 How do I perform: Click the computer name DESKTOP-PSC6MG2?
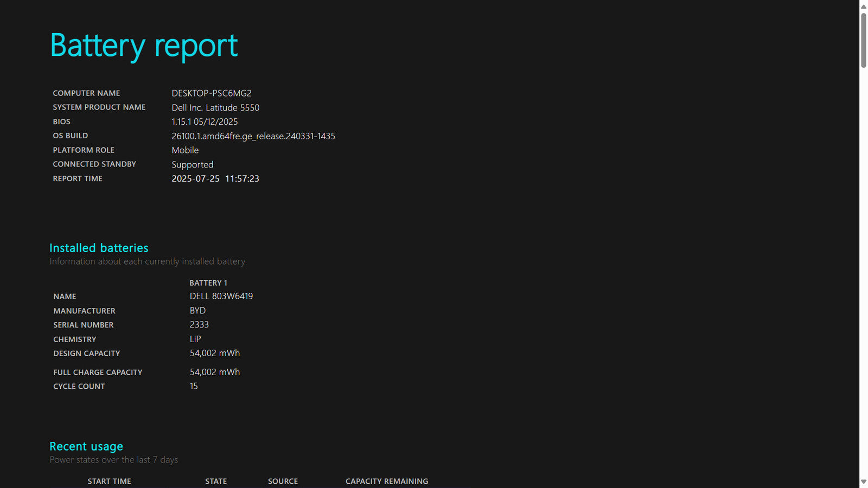click(x=212, y=93)
